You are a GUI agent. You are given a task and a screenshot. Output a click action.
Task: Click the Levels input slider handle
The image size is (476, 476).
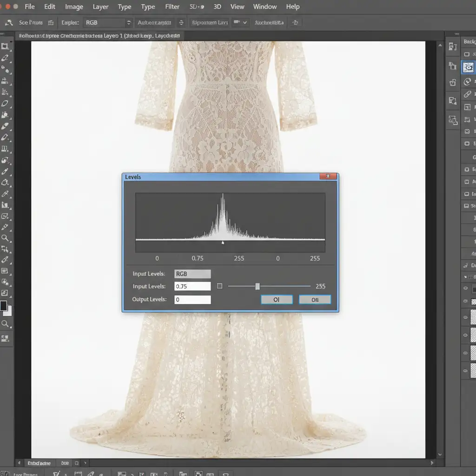[258, 286]
